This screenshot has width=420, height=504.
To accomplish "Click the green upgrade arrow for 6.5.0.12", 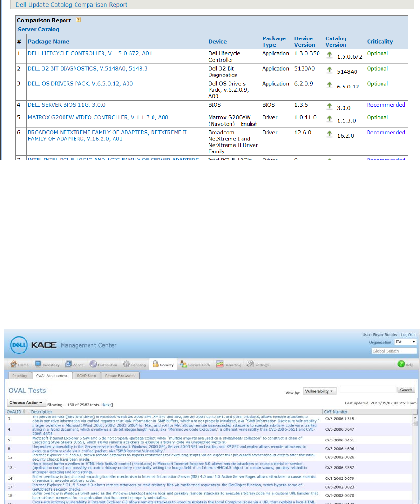I will click(x=329, y=85).
